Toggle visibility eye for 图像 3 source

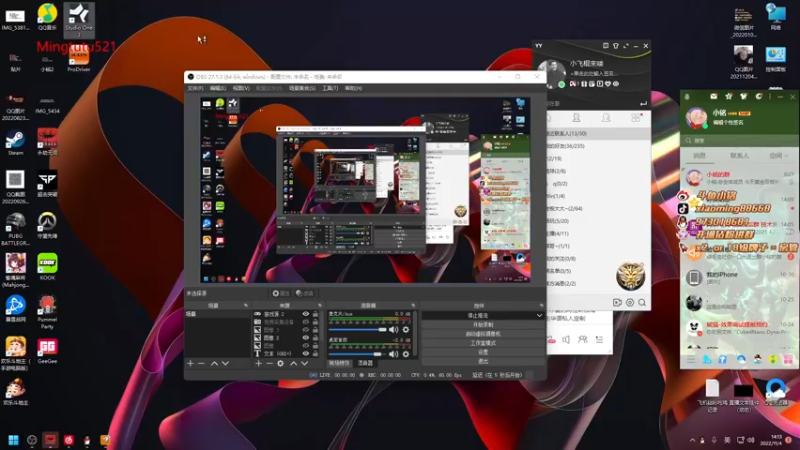point(306,330)
